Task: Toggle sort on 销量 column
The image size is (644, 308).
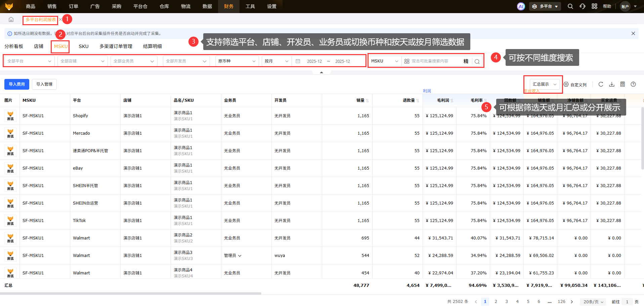Action: (x=367, y=100)
